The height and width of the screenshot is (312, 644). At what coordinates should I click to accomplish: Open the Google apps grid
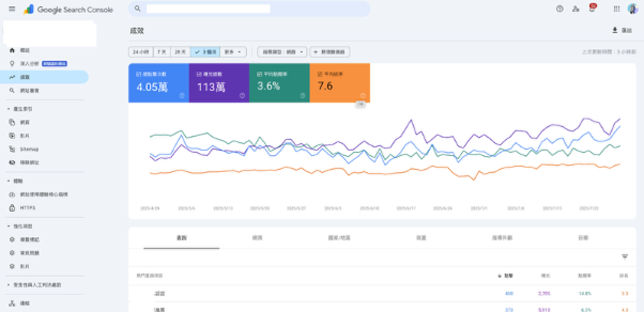[x=617, y=9]
